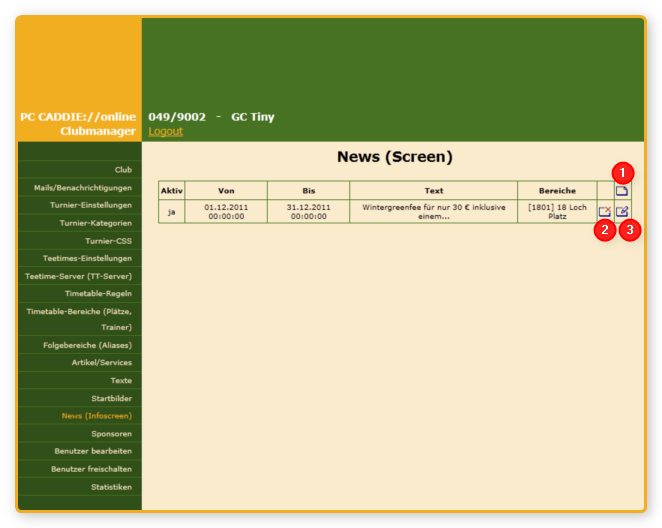Click the 'ja' active cell
The image size is (662, 528).
click(171, 211)
